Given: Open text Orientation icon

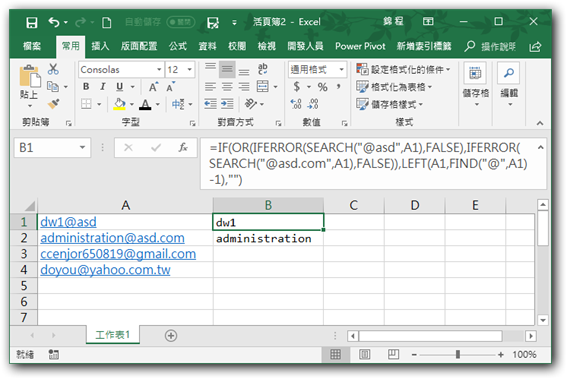Looking at the screenshot, I should 251,104.
